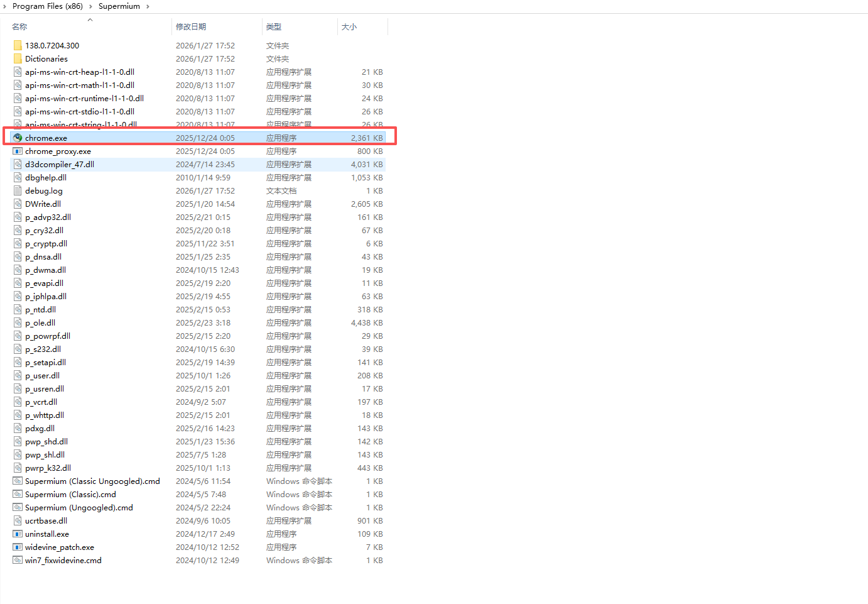Image resolution: width=868 pixels, height=604 pixels.
Task: Click the api-ms-win-crt-math-l1-1-0.dll icon
Action: point(18,85)
